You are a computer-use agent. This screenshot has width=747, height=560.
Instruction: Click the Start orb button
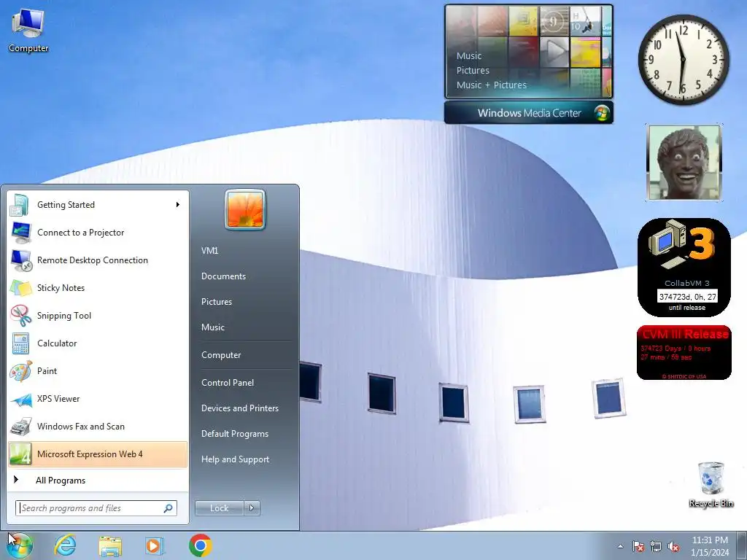click(x=19, y=545)
